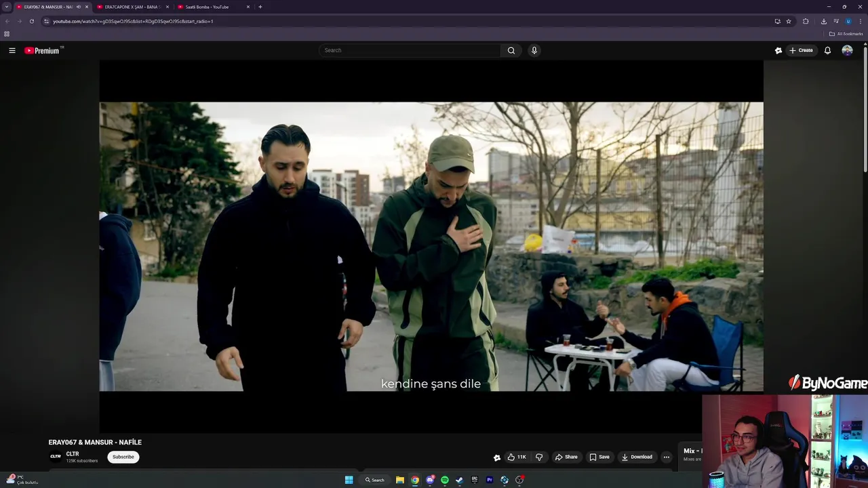Open Chrome profile icon
The width and height of the screenshot is (868, 488).
pos(848,21)
